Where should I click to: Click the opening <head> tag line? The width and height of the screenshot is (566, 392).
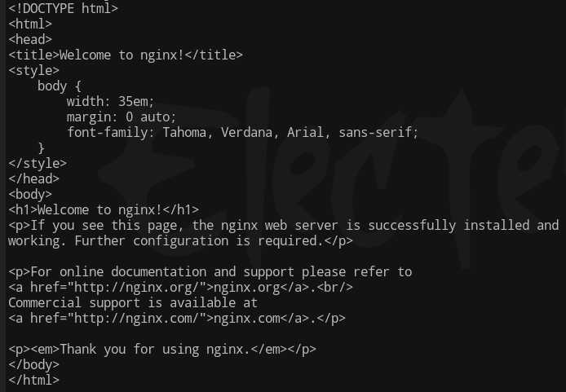[30, 40]
